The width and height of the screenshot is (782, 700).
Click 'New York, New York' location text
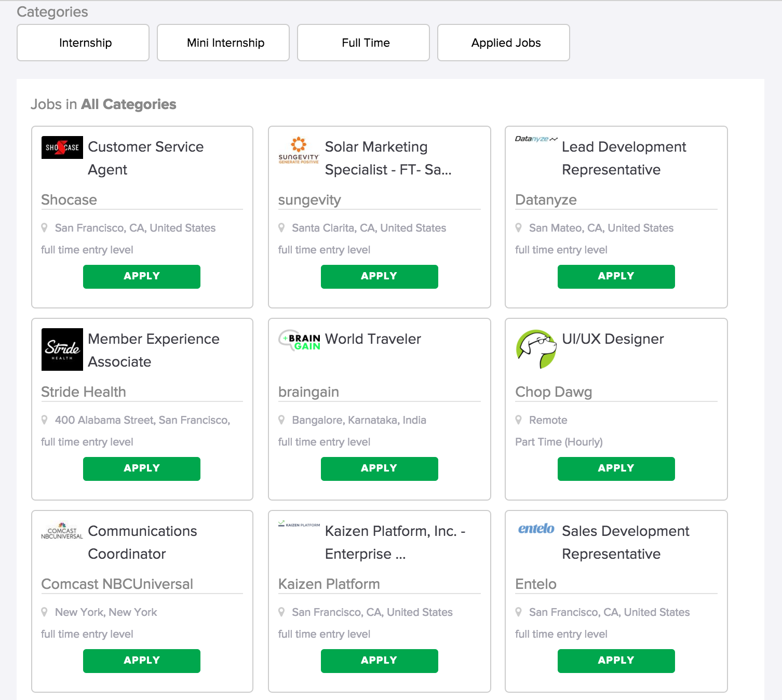(106, 612)
